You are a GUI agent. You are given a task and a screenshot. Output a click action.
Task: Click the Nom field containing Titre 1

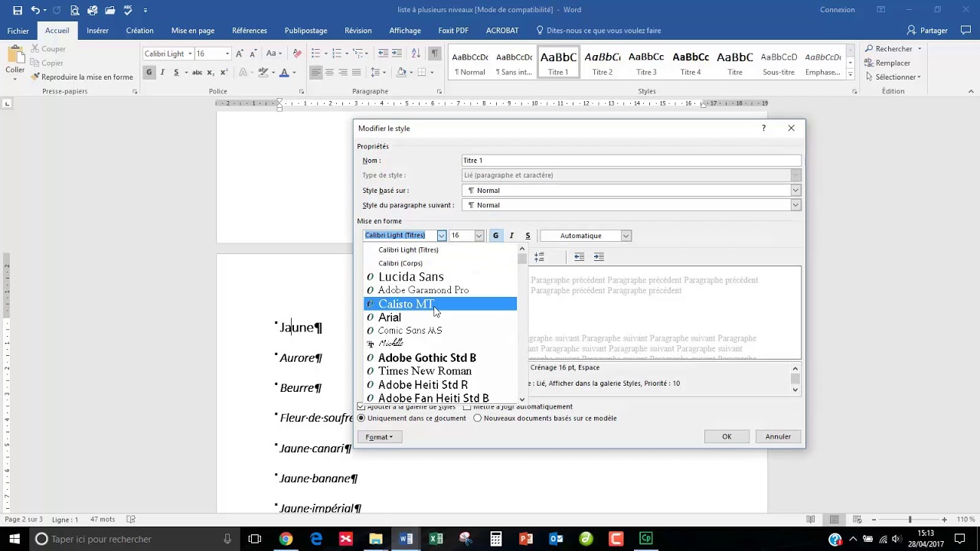(632, 161)
